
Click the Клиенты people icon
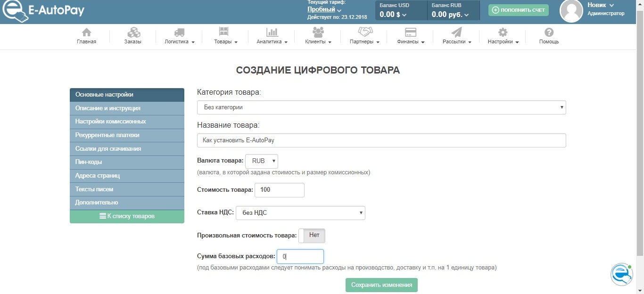click(x=318, y=33)
